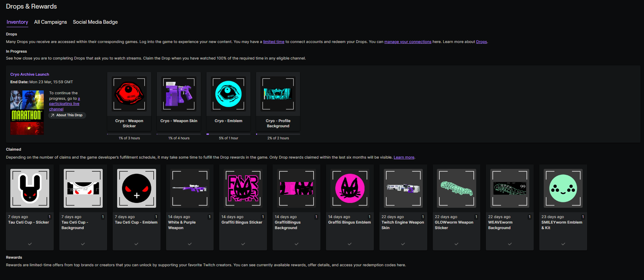This screenshot has height=280, width=644.
Task: Click the Cryo Profile Background thumbnail
Action: 278,94
